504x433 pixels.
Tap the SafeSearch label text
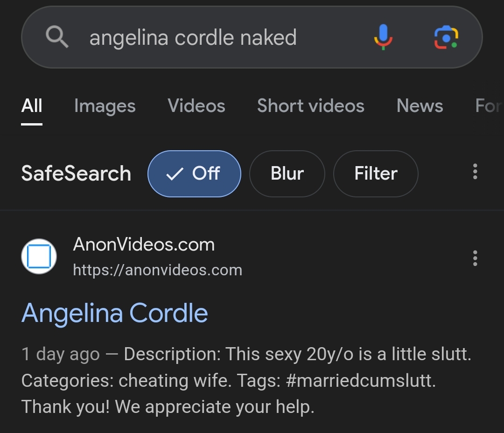[76, 174]
